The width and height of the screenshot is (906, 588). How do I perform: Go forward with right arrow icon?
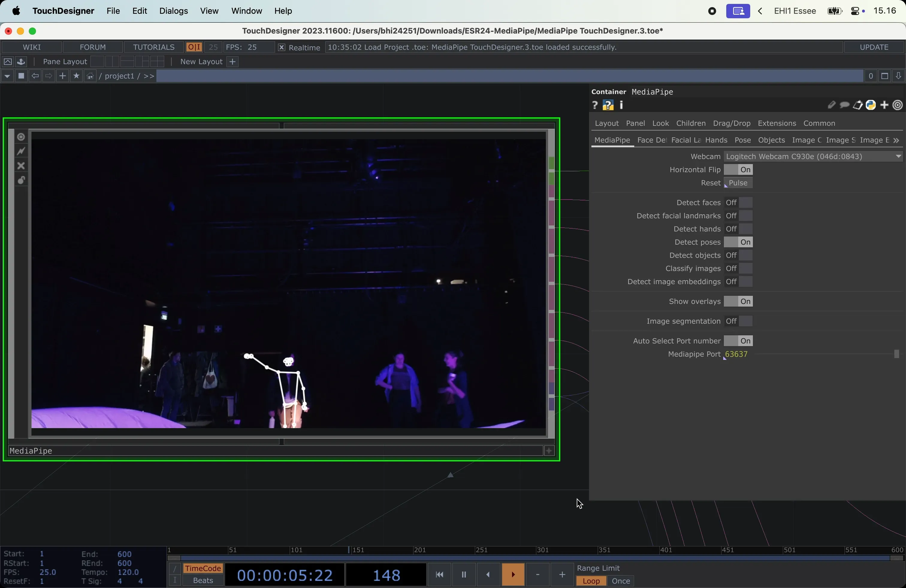(x=49, y=76)
